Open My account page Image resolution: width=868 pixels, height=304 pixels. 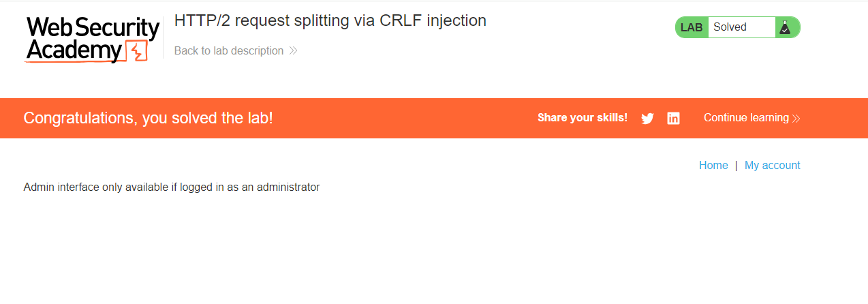coord(772,165)
